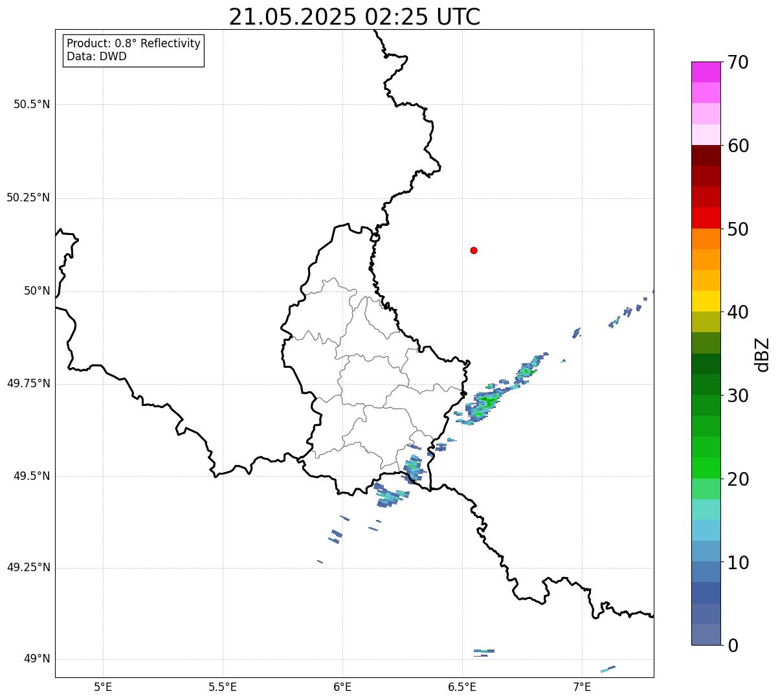Click the 6°E longitude label
The width and height of the screenshot is (778, 700).
click(342, 686)
